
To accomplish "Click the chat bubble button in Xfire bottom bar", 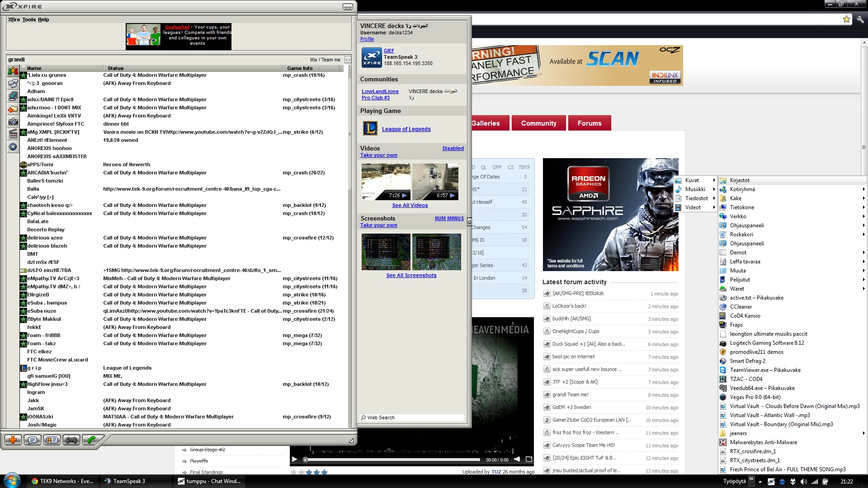I will [x=33, y=440].
